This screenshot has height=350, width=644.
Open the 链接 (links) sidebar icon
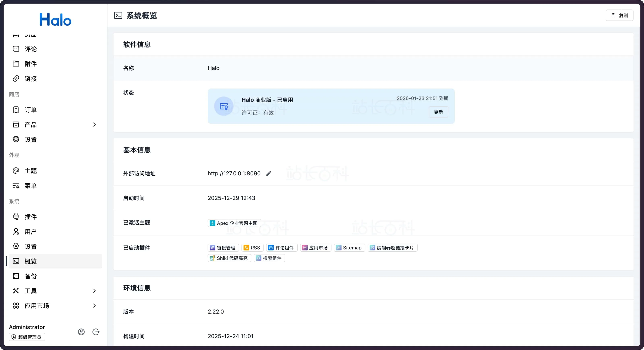pyautogui.click(x=16, y=79)
